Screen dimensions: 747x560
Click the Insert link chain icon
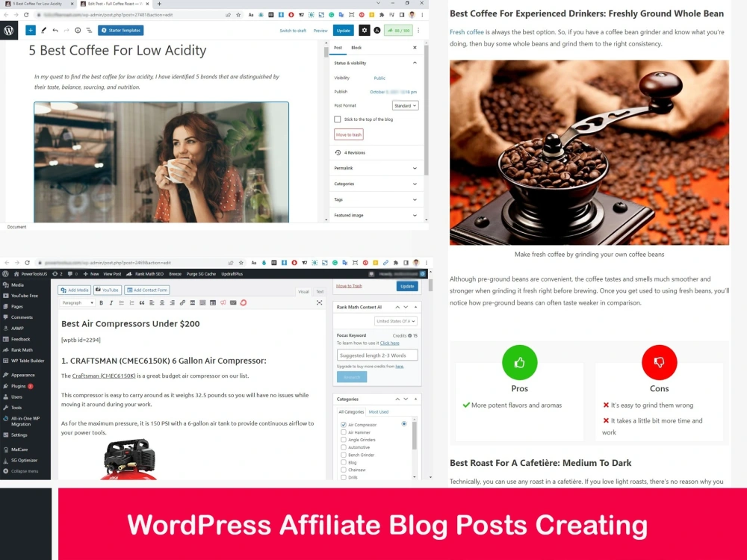point(182,303)
